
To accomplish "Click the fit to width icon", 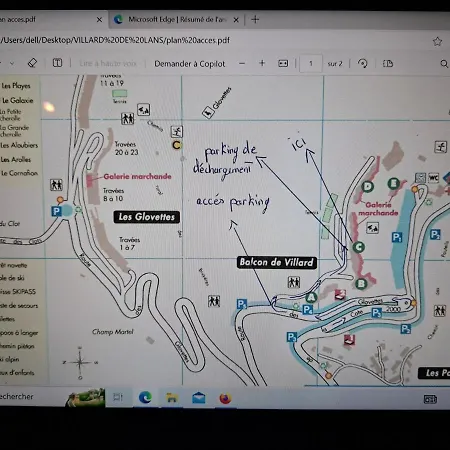I will (283, 63).
